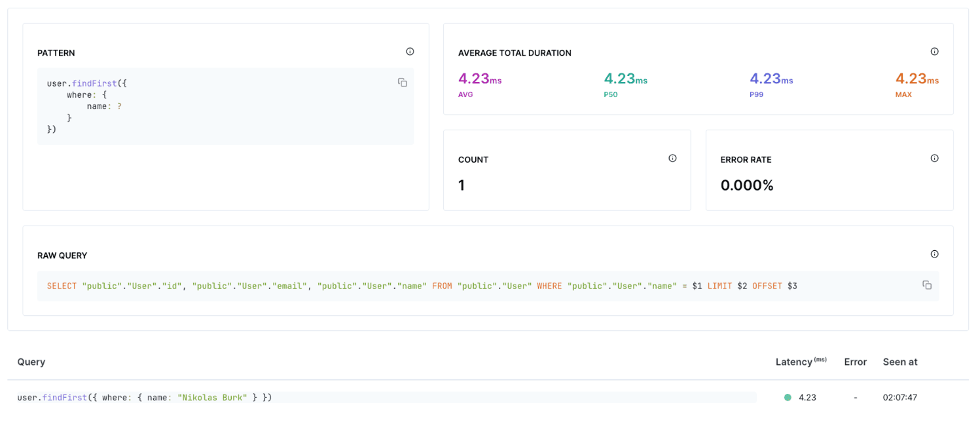Open the Pattern panel info tooltip
This screenshot has width=980, height=422.
coord(410,51)
